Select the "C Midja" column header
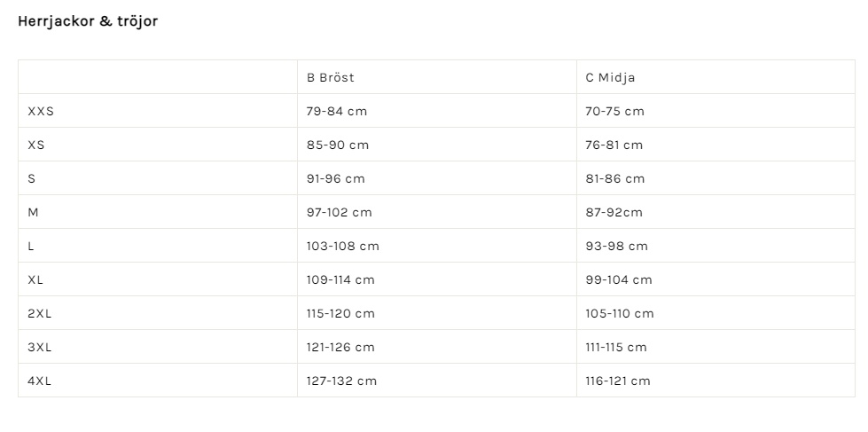This screenshot has width=868, height=432. click(610, 77)
